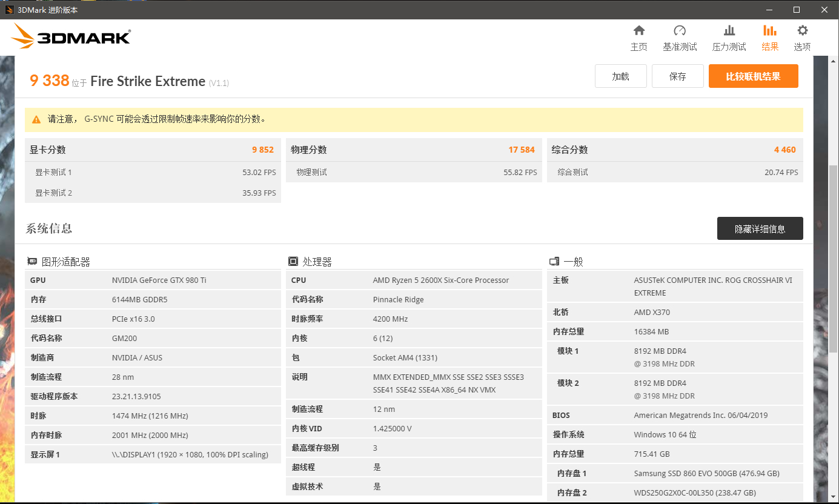Click the G-SYNC warning triangle icon
839x504 pixels.
coord(36,119)
